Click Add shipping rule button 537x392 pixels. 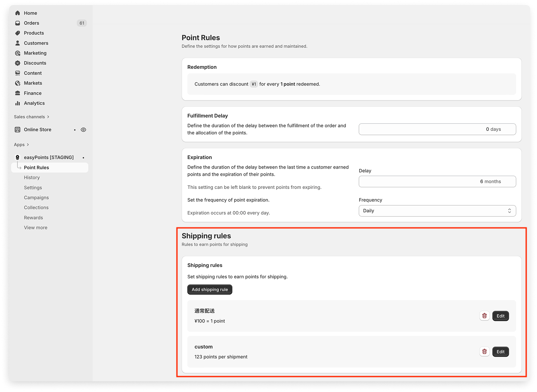(210, 289)
